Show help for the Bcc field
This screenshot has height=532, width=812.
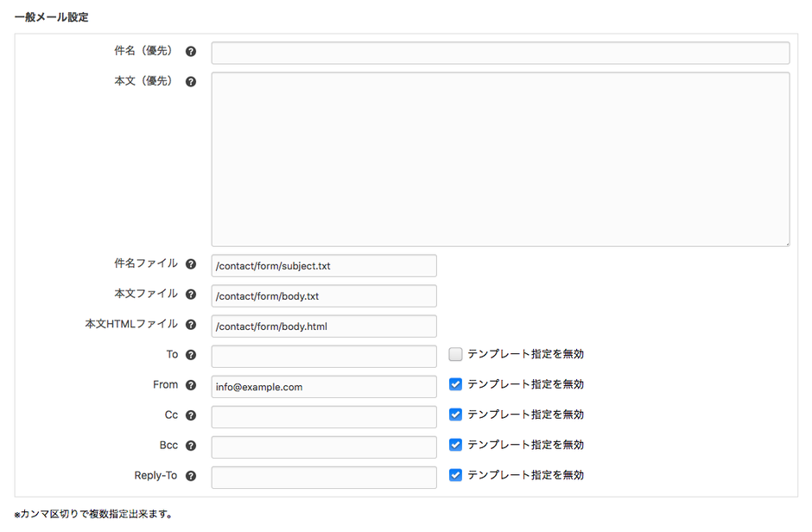191,446
